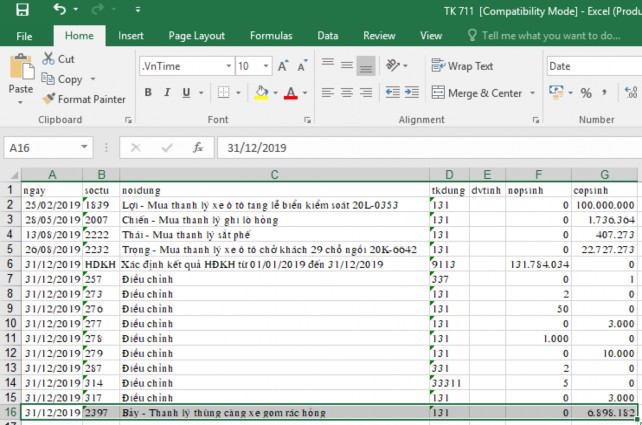
Task: Toggle Bold formatting
Action: pyautogui.click(x=148, y=93)
